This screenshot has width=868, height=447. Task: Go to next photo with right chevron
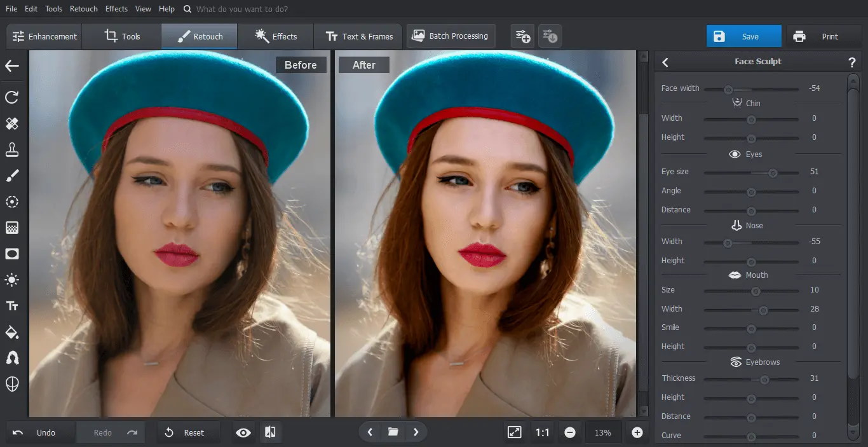416,432
